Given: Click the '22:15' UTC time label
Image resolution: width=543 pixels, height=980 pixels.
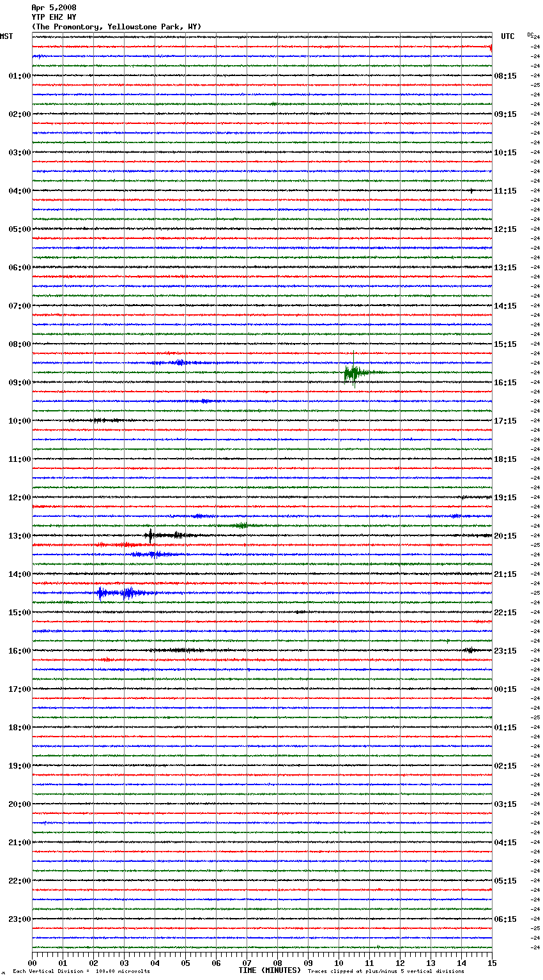Looking at the screenshot, I should tap(505, 613).
